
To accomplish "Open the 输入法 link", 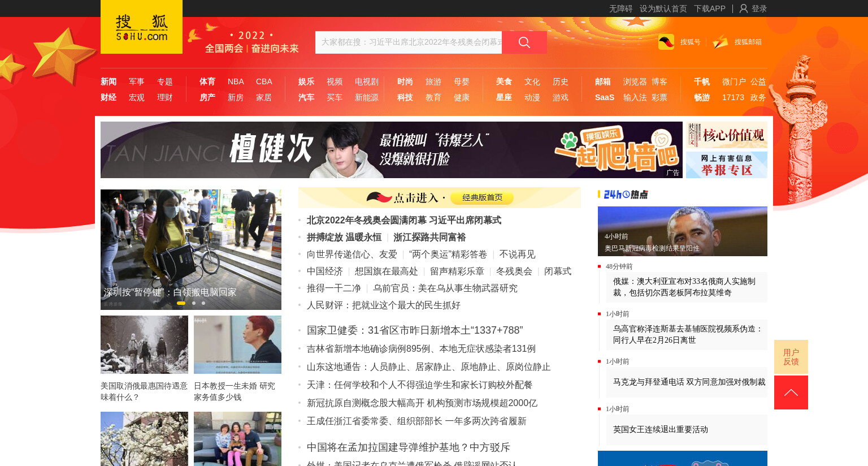I will (635, 97).
